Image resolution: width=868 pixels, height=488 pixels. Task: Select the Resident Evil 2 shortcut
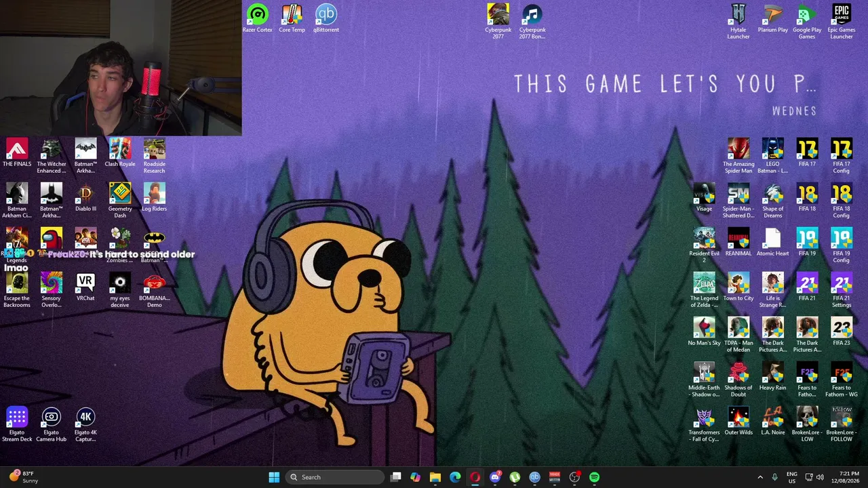pyautogui.click(x=704, y=245)
